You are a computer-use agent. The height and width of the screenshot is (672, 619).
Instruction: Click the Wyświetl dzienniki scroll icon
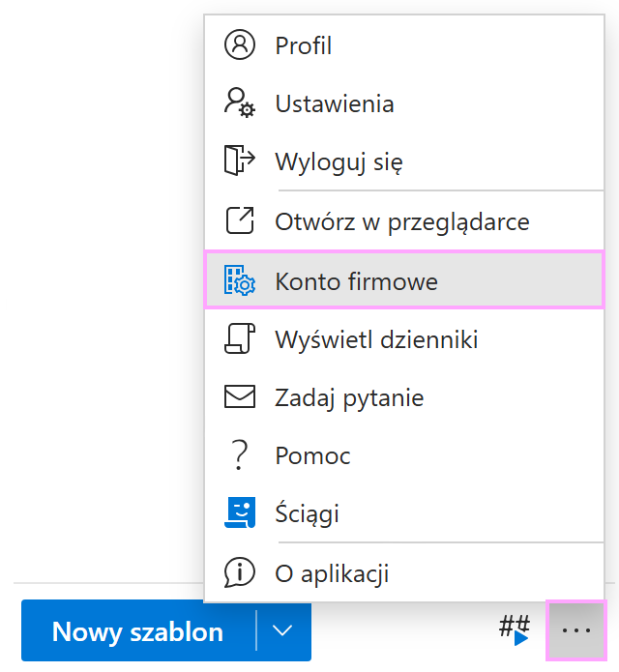(240, 338)
